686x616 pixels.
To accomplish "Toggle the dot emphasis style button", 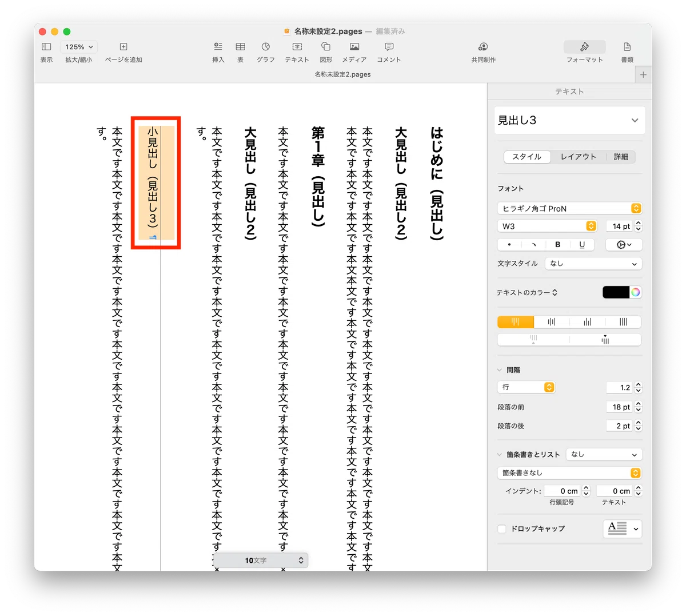I will [x=509, y=245].
